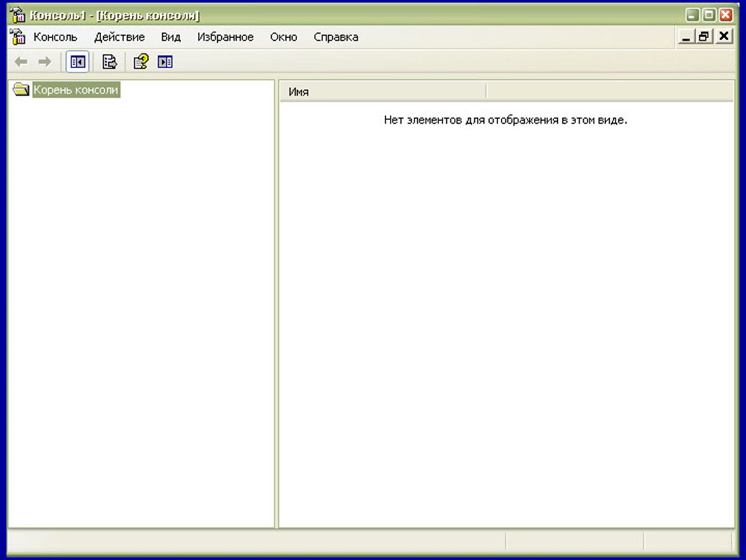Click the MMC icon in the title bar
This screenshot has width=746, height=560.
18,15
